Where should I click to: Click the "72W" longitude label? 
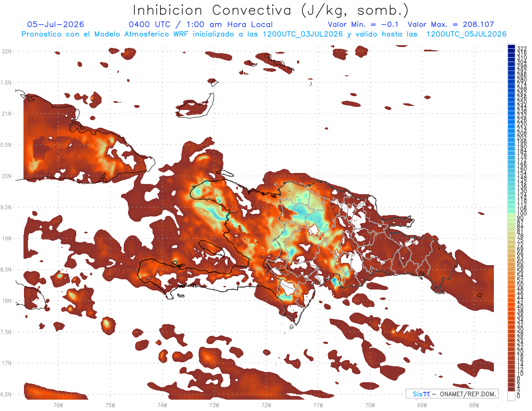266,405
